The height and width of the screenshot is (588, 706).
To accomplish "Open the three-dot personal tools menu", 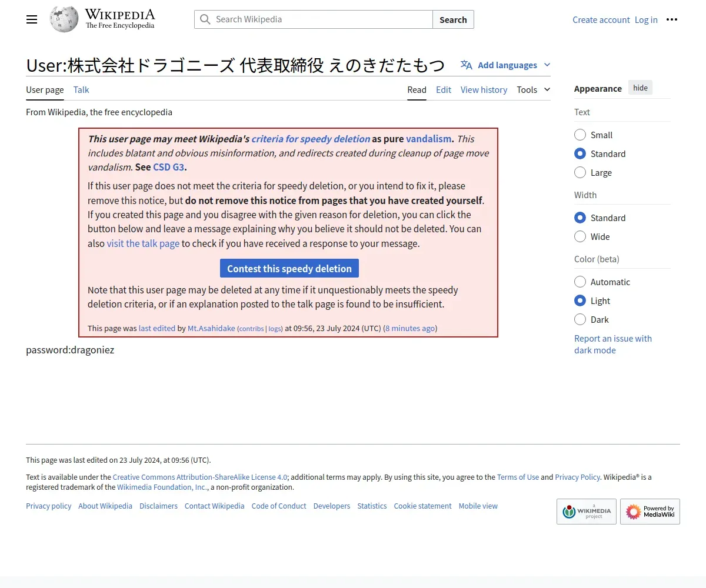I will click(x=672, y=19).
